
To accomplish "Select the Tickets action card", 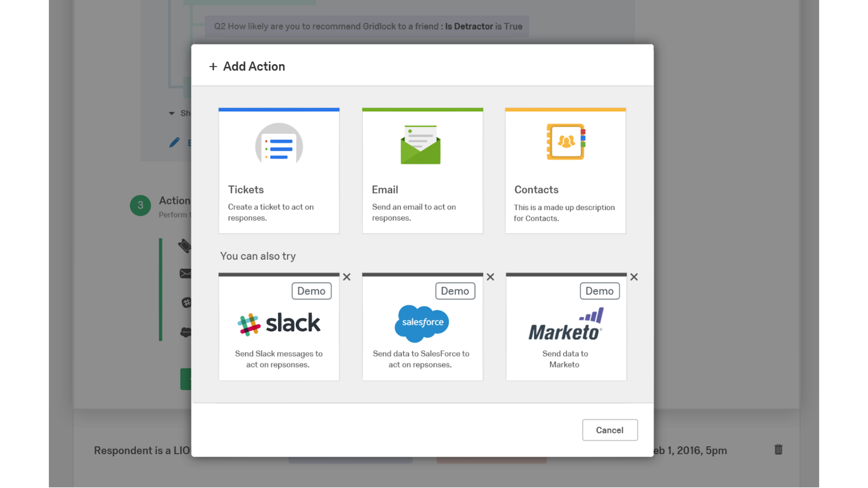I will tap(279, 171).
